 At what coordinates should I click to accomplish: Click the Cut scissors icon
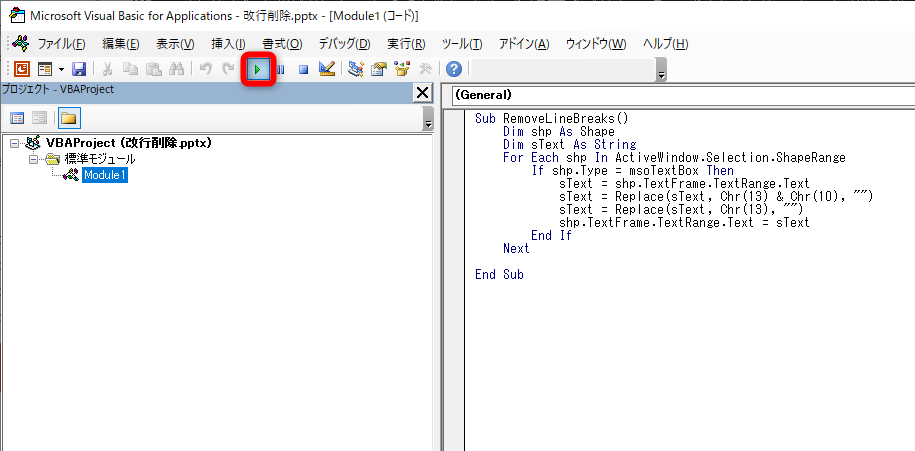click(x=107, y=69)
